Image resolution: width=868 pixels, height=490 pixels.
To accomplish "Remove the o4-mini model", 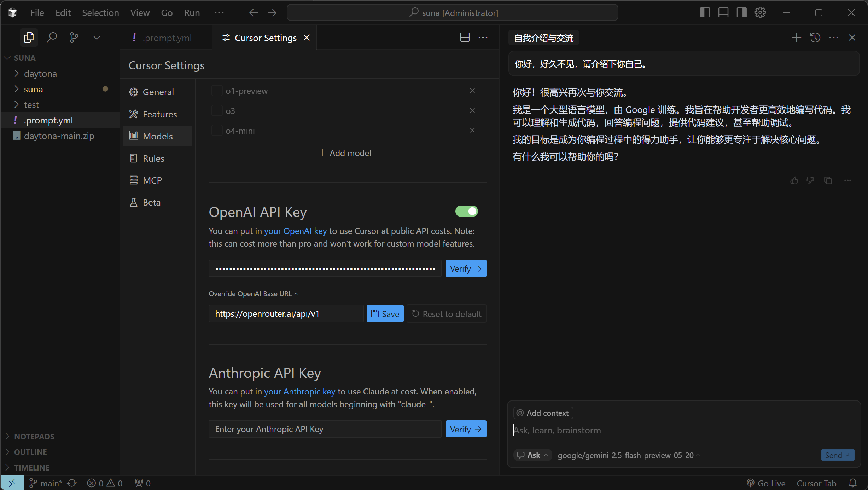I will click(x=472, y=131).
